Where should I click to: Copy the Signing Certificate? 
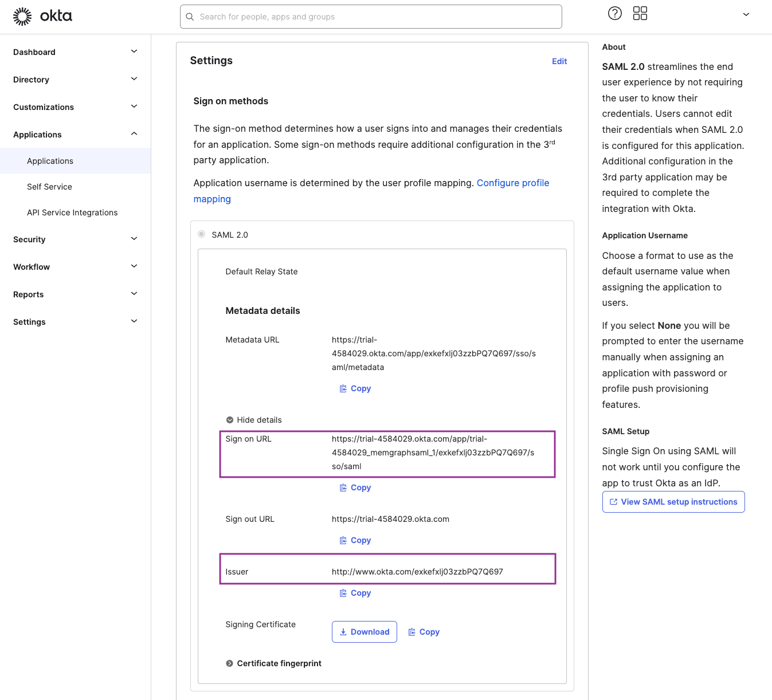point(424,632)
